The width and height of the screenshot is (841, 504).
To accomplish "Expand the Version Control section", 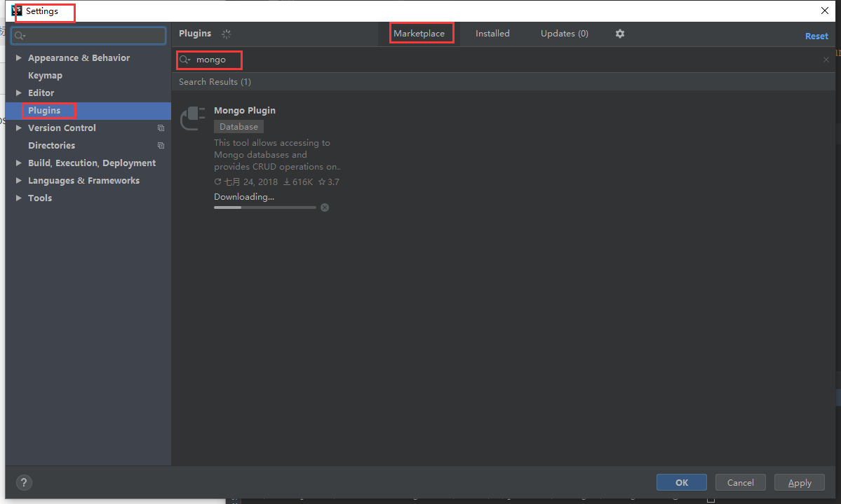I will (19, 128).
